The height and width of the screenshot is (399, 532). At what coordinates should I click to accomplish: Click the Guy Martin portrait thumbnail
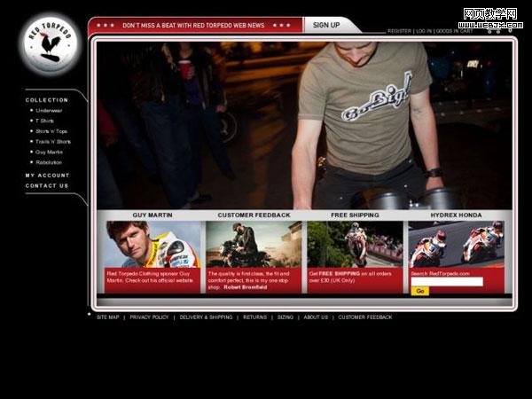153,244
